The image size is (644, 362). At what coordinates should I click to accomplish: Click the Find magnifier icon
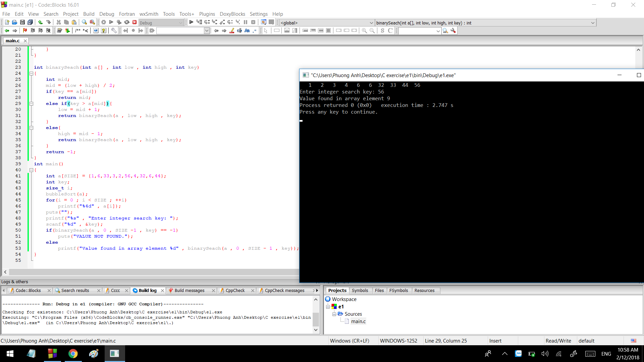tap(84, 22)
